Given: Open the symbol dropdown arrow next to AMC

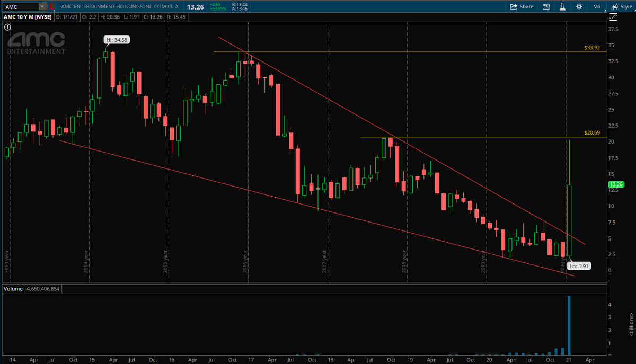Looking at the screenshot, I should coord(42,6).
